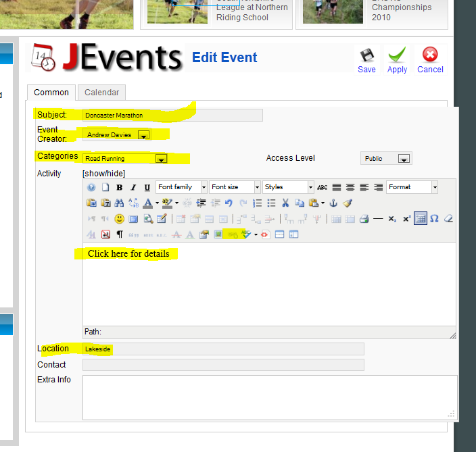Switch to the Calendar tab
This screenshot has height=452, width=476.
(x=101, y=93)
